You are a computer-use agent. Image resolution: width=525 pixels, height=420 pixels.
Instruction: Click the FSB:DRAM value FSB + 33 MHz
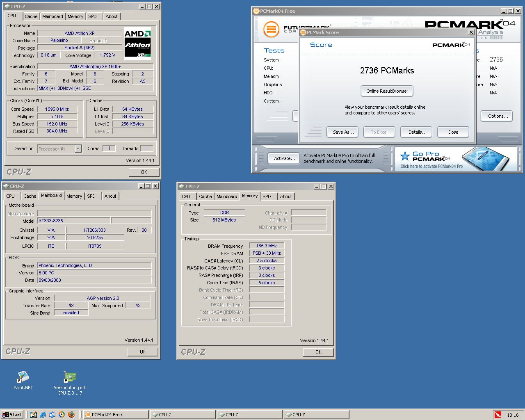[267, 253]
